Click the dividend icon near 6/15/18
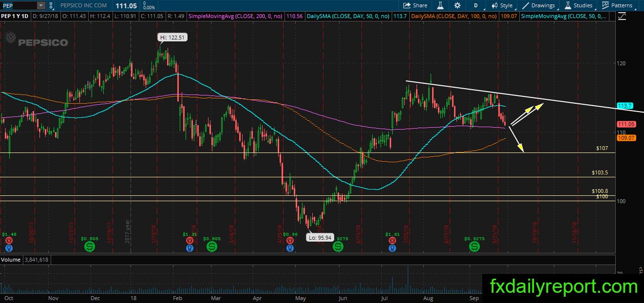Image resolution: width=644 pixels, height=303 pixels. [338, 247]
